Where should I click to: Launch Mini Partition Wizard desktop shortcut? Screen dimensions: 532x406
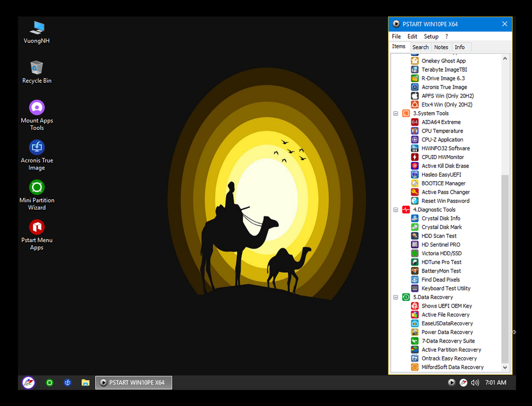37,195
